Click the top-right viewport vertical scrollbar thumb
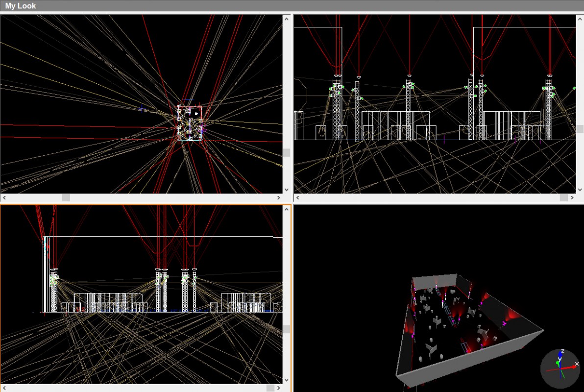Screen dimensions: 584x392 click(x=580, y=128)
